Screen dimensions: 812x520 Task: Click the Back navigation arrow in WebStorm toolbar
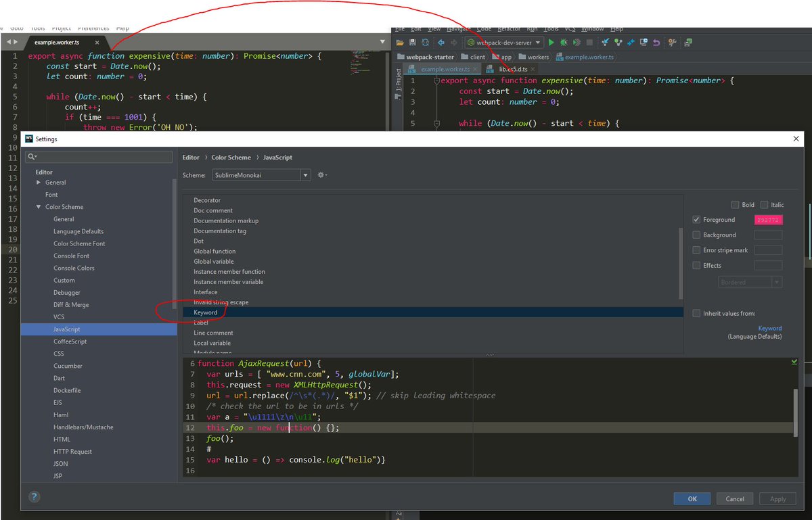[x=441, y=43]
